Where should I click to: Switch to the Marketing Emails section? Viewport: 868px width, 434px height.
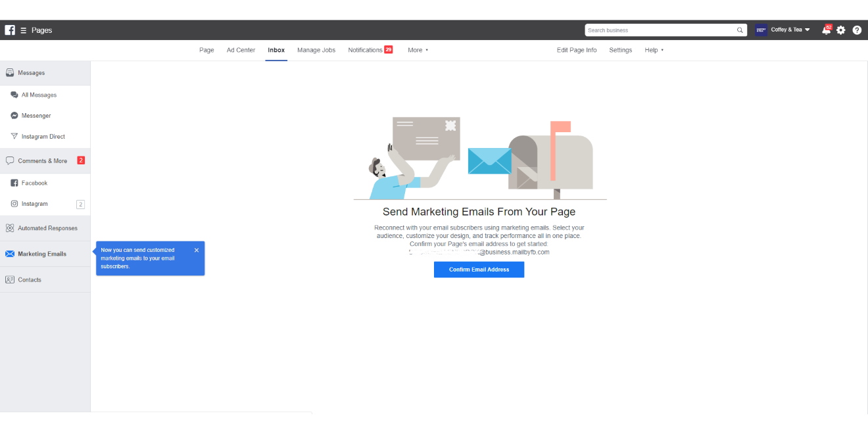(41, 253)
